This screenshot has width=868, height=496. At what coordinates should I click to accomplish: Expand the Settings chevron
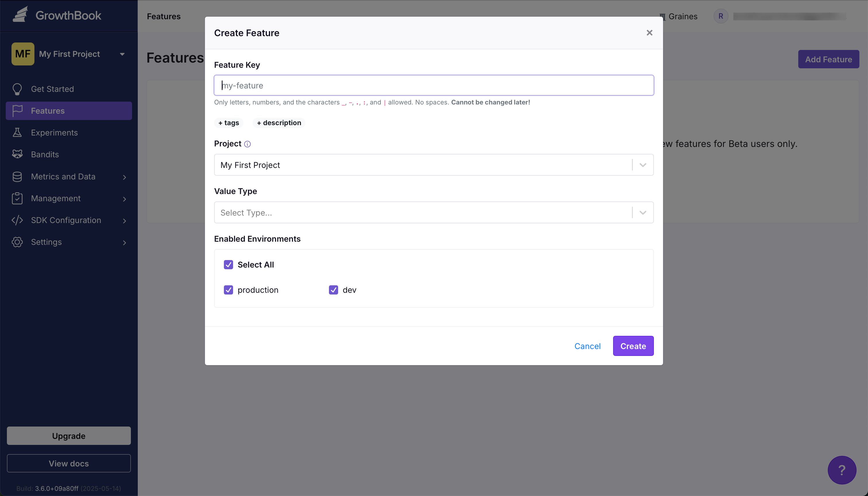124,243
